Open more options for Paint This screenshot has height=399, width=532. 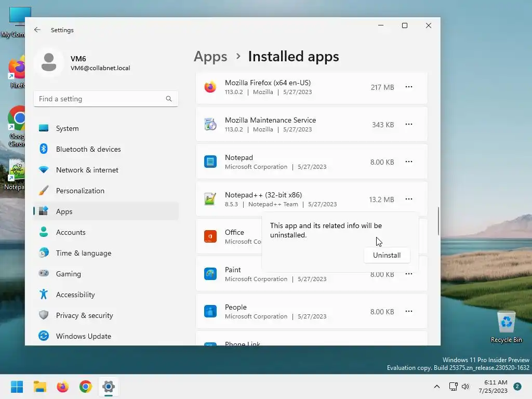[x=409, y=274]
